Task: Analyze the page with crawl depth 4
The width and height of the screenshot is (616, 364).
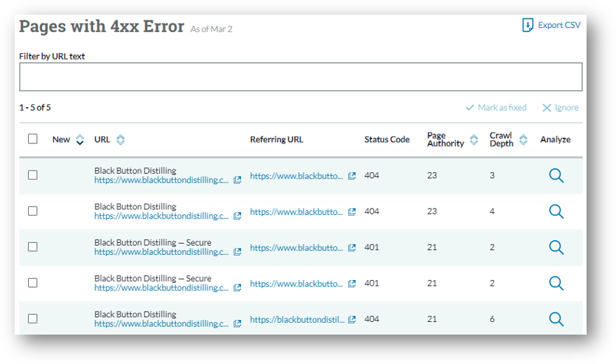Action: coord(556,211)
